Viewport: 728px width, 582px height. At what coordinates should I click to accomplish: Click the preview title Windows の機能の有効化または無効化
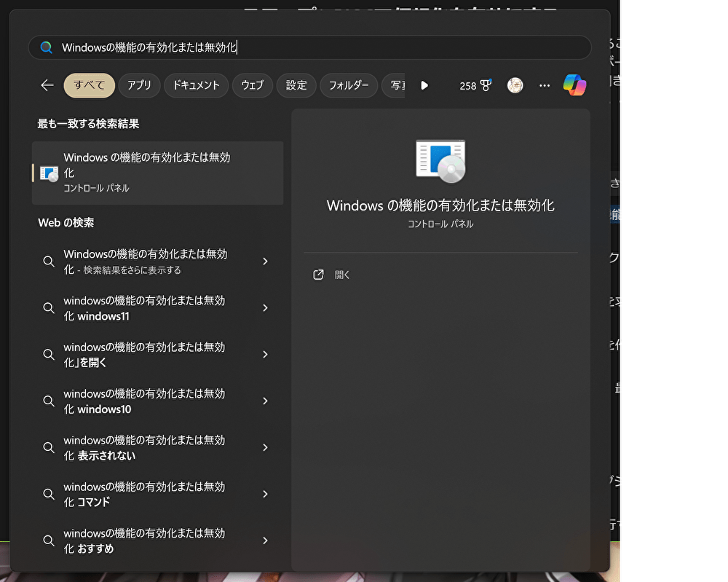(440, 205)
